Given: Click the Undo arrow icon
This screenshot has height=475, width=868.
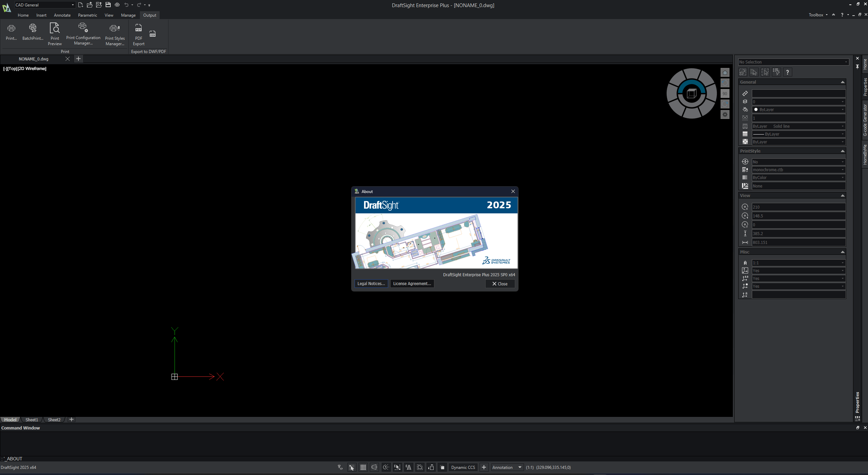Looking at the screenshot, I should tap(126, 5).
